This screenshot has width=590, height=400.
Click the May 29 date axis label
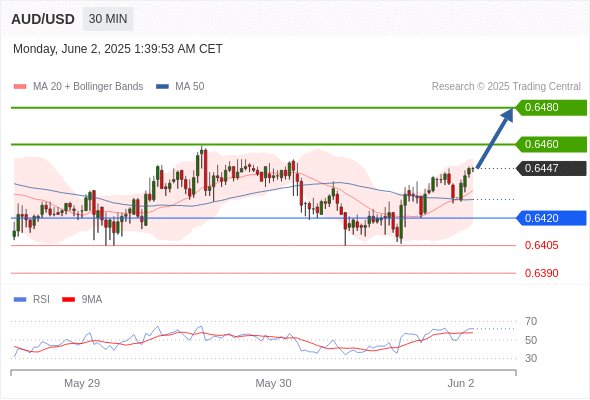pos(82,383)
